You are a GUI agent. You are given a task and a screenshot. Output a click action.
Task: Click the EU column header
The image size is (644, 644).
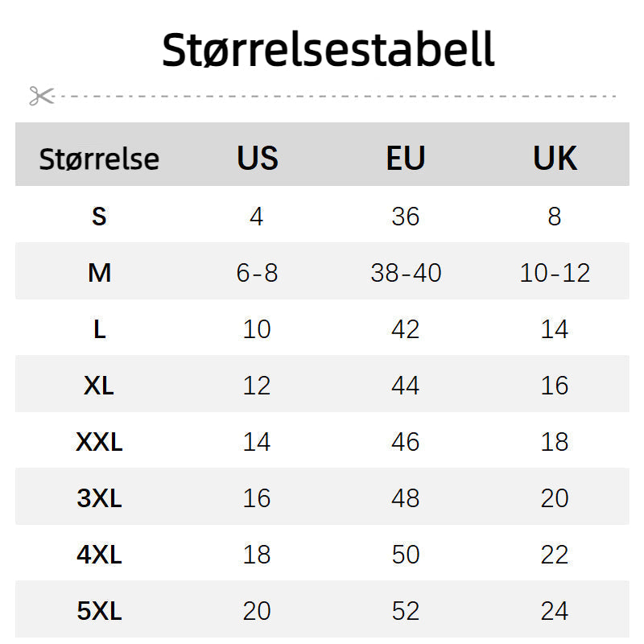tap(406, 158)
